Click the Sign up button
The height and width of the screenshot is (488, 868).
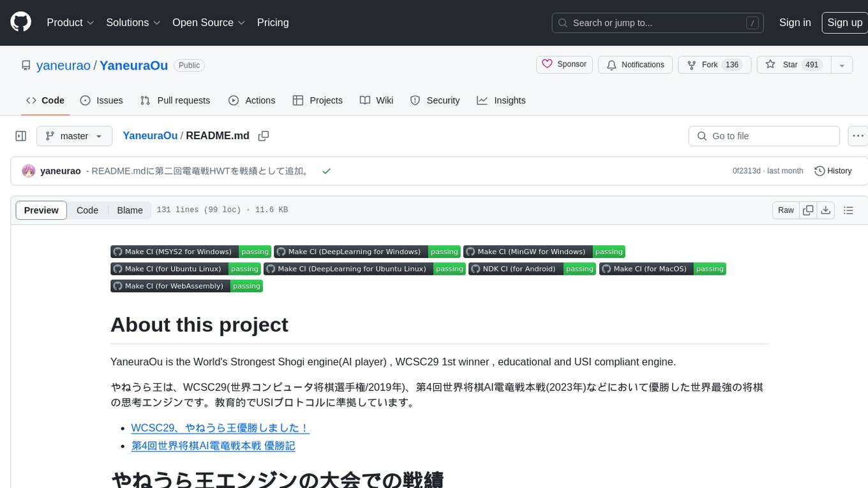coord(844,22)
